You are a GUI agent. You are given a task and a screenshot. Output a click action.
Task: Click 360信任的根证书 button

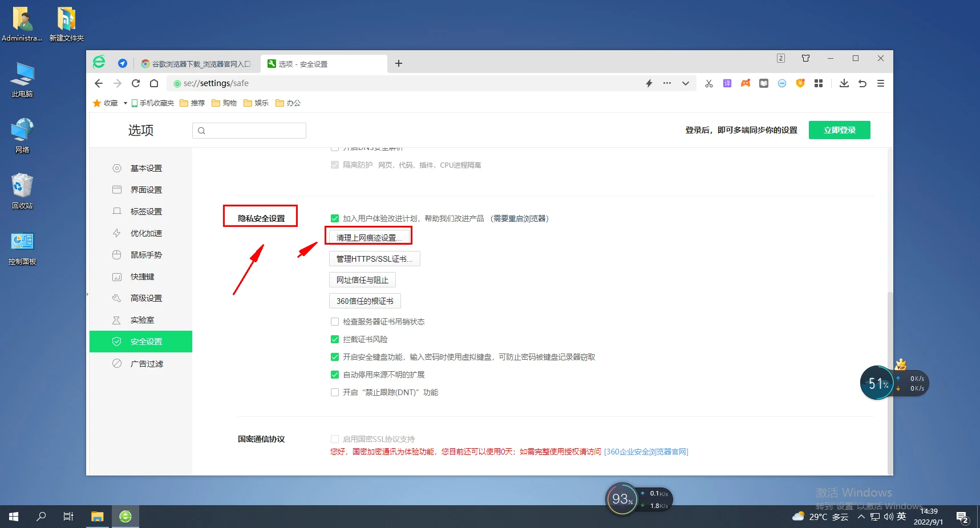pyautogui.click(x=365, y=301)
